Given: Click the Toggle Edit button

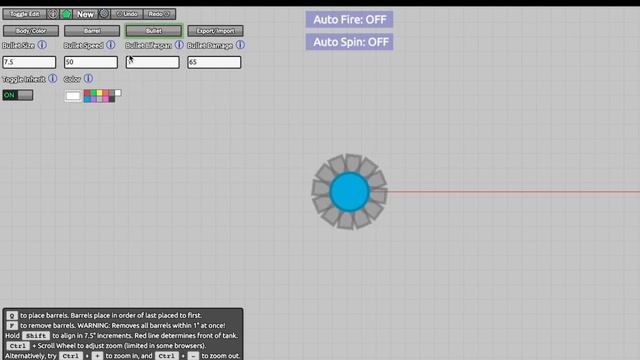Looking at the screenshot, I should pyautogui.click(x=24, y=14).
